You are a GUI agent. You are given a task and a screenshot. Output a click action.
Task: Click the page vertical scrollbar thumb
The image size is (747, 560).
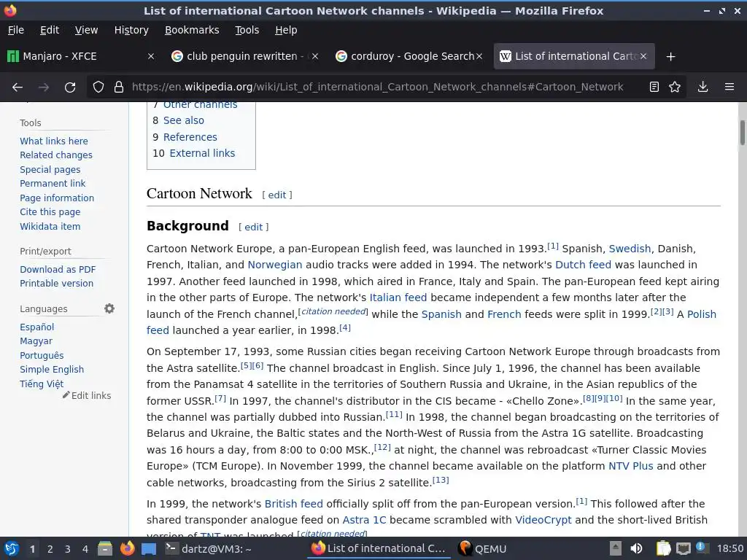pos(742,133)
